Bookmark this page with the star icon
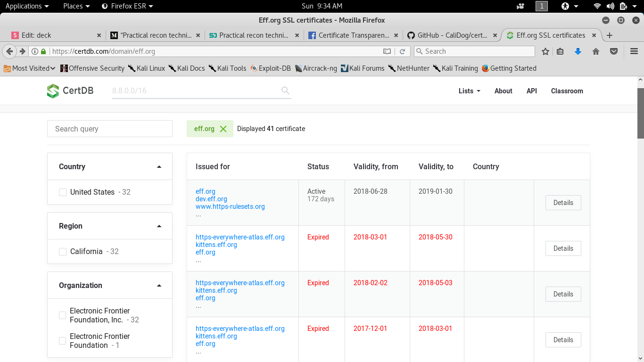Screen dimensions: 644x362 545,51
